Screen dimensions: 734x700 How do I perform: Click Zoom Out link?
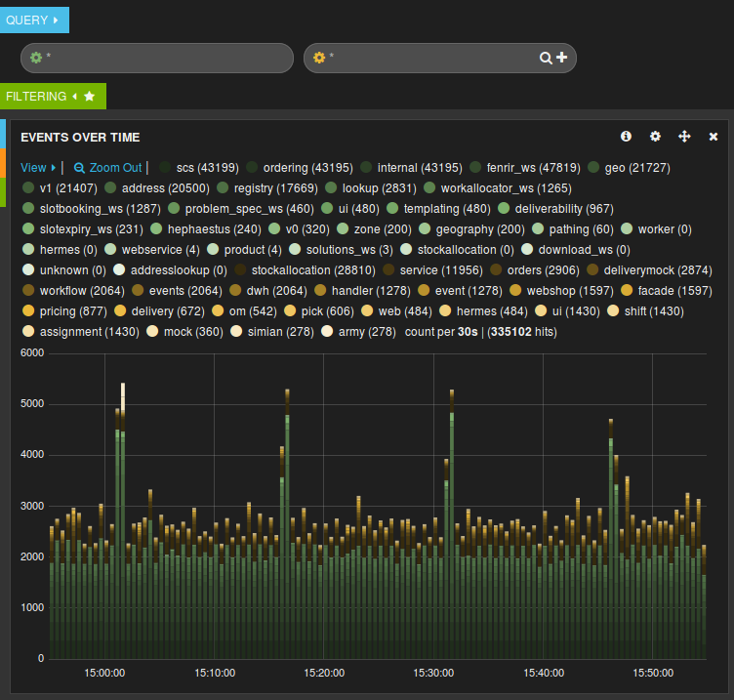click(x=108, y=168)
